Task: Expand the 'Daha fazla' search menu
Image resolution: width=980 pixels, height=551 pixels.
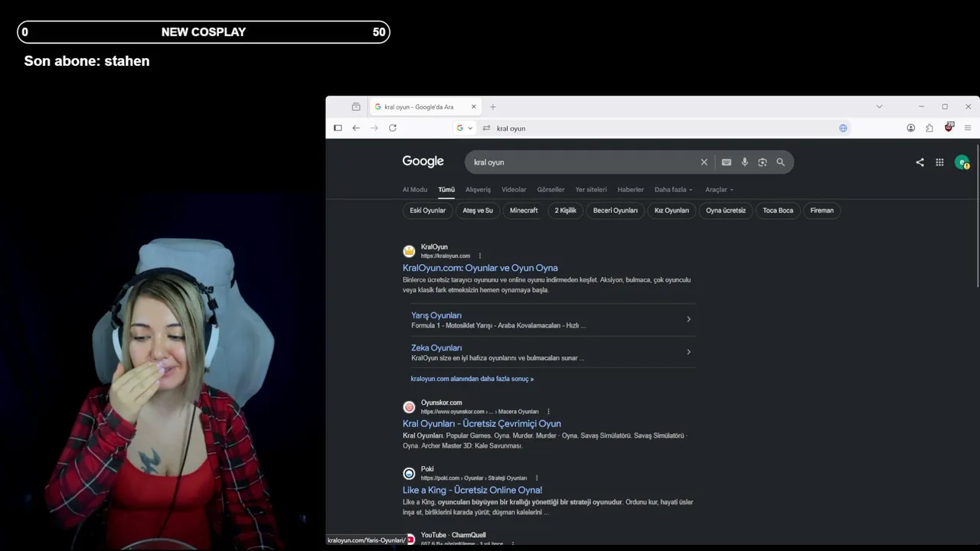Action: click(x=674, y=190)
